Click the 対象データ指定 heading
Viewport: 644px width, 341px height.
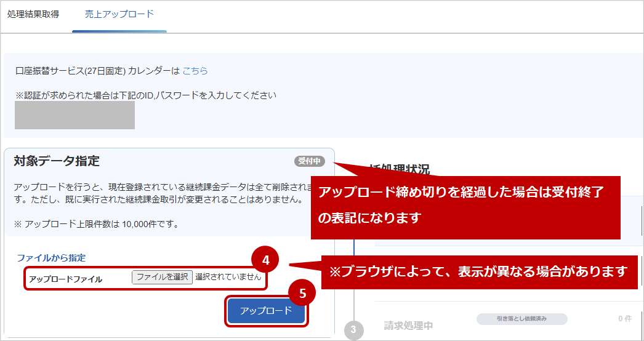point(57,161)
